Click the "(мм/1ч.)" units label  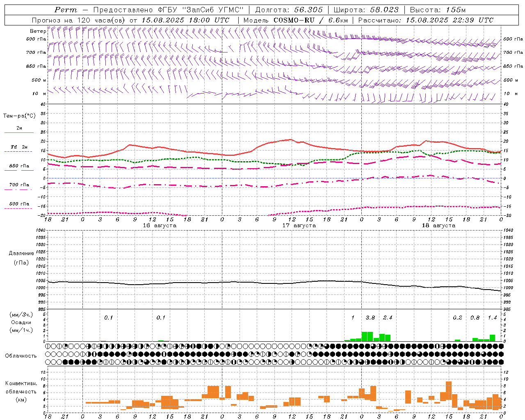tap(21, 330)
